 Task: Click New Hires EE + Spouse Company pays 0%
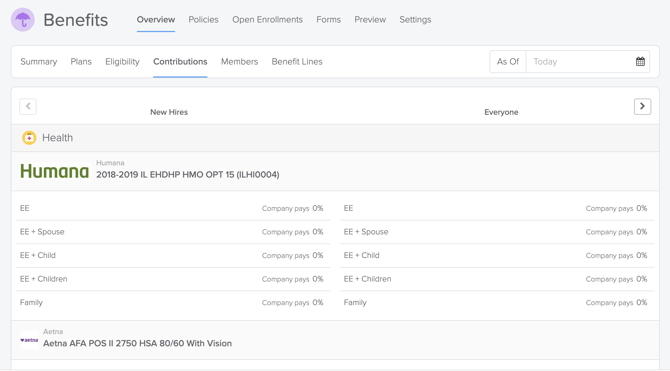293,232
